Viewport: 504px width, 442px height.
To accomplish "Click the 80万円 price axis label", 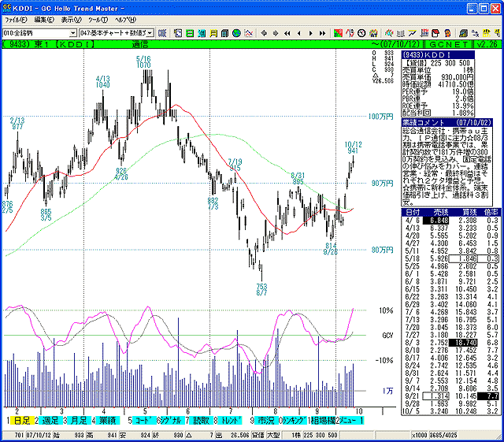I will 383,250.
